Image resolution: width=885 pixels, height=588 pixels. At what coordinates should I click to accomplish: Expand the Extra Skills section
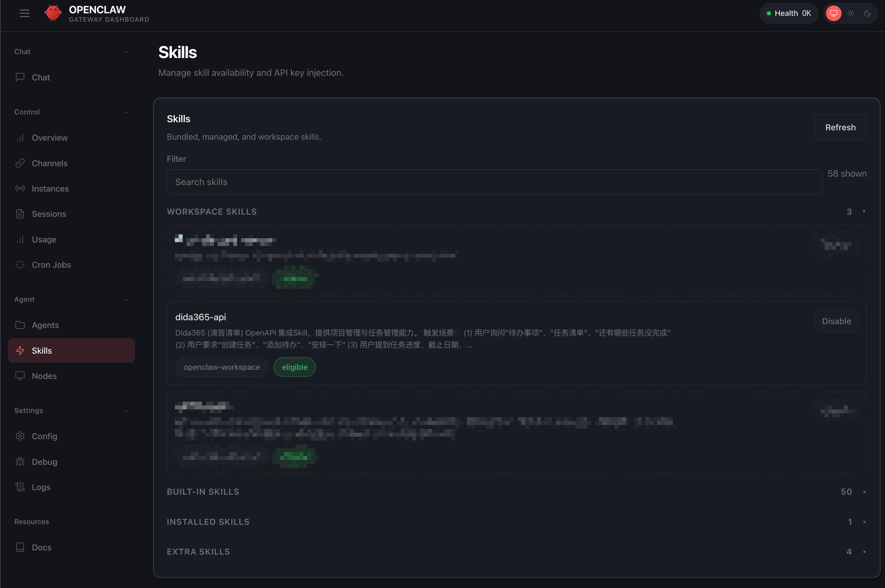pos(864,552)
